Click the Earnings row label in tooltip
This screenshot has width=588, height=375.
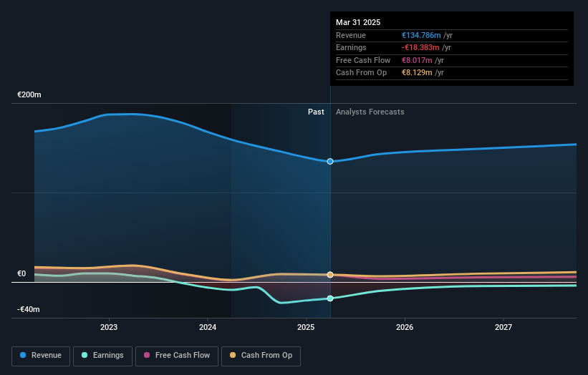click(351, 47)
